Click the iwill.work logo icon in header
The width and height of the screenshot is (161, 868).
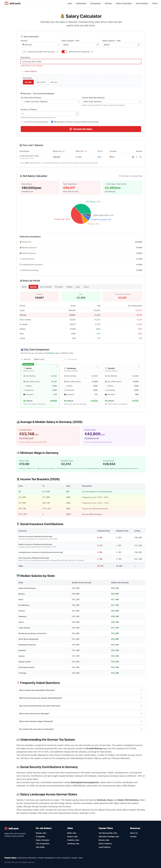(6, 3)
